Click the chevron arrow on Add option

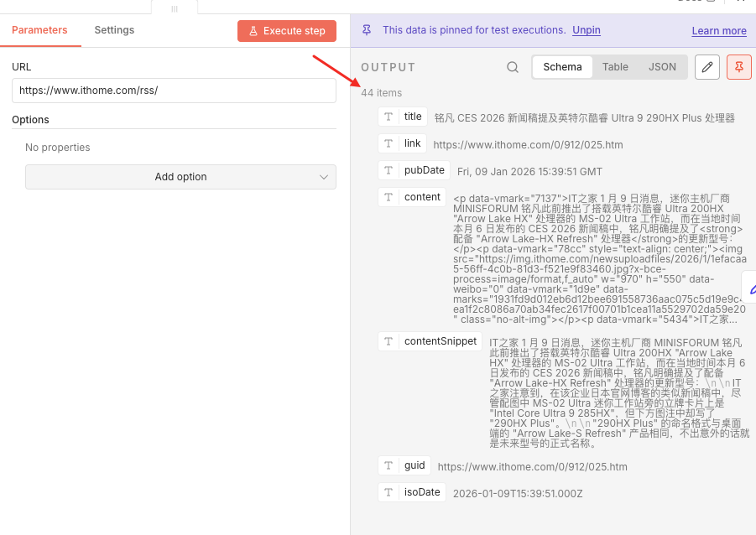[x=324, y=178]
